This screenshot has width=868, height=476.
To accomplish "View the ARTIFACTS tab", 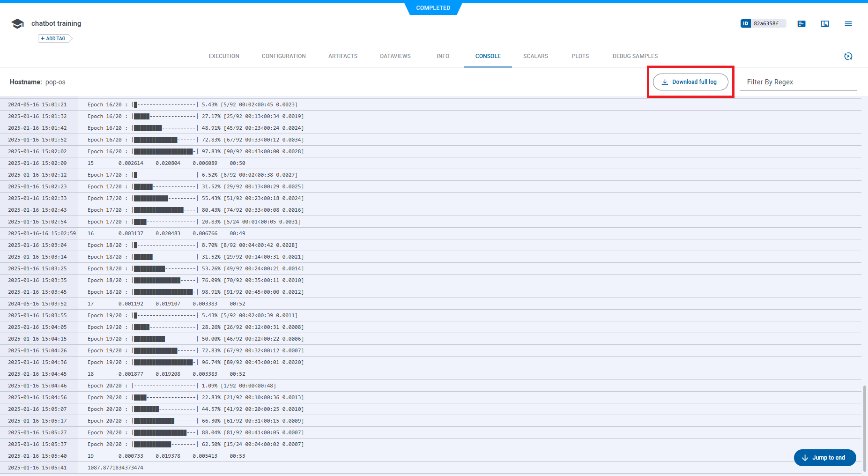I will (x=342, y=56).
